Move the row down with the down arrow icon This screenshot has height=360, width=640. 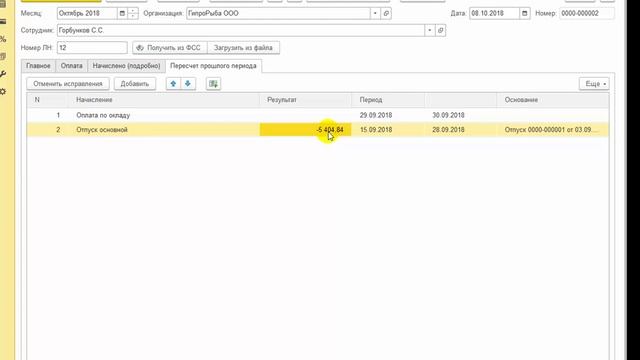[188, 84]
